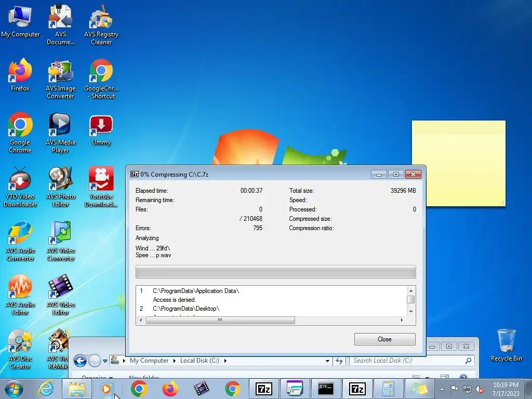Click second Chrome icon in taskbar

pyautogui.click(x=232, y=389)
